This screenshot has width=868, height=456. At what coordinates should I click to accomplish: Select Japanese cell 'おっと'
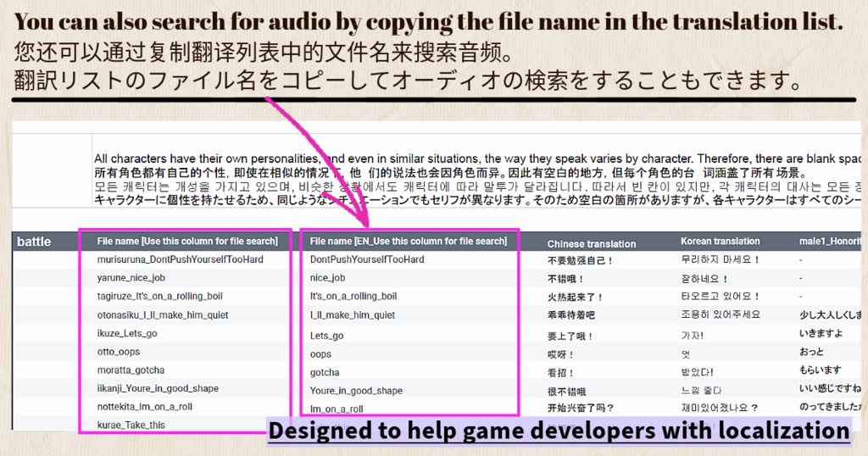[811, 352]
